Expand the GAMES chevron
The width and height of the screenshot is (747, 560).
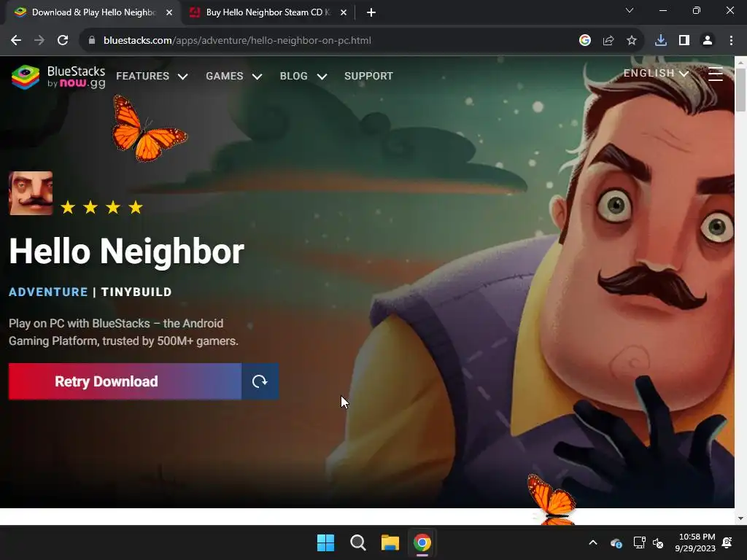click(x=258, y=77)
